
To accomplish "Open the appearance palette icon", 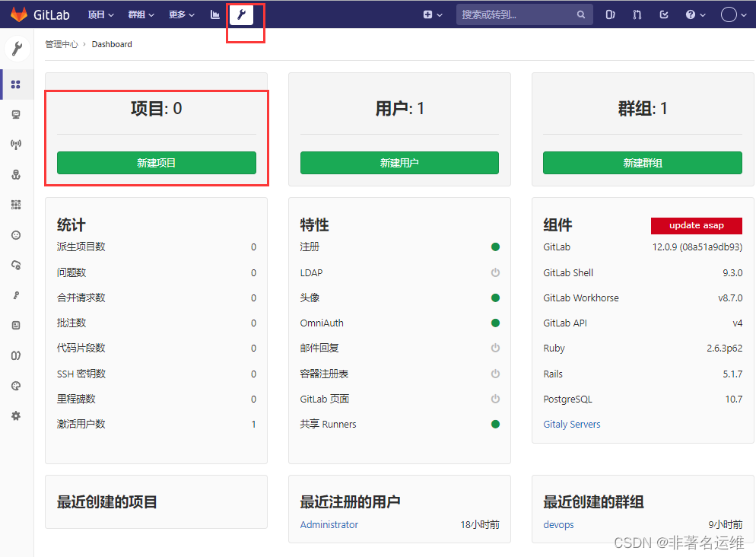I will pyautogui.click(x=16, y=385).
